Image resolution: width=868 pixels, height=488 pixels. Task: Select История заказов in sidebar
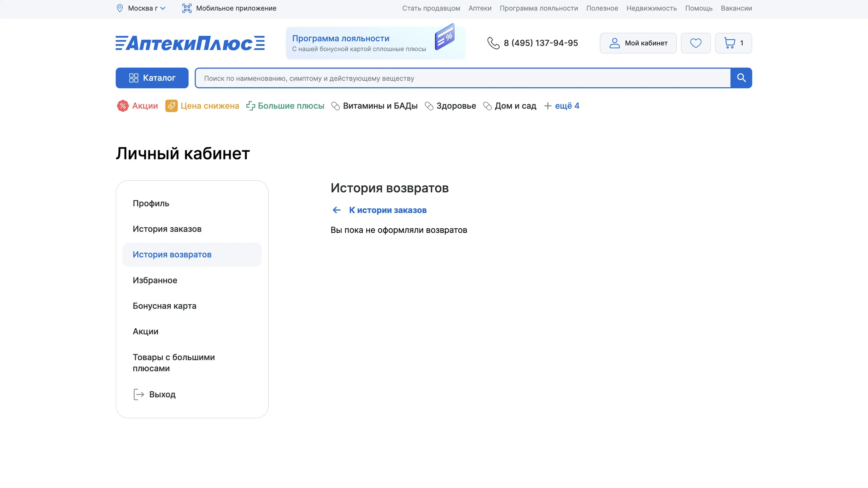coord(167,229)
